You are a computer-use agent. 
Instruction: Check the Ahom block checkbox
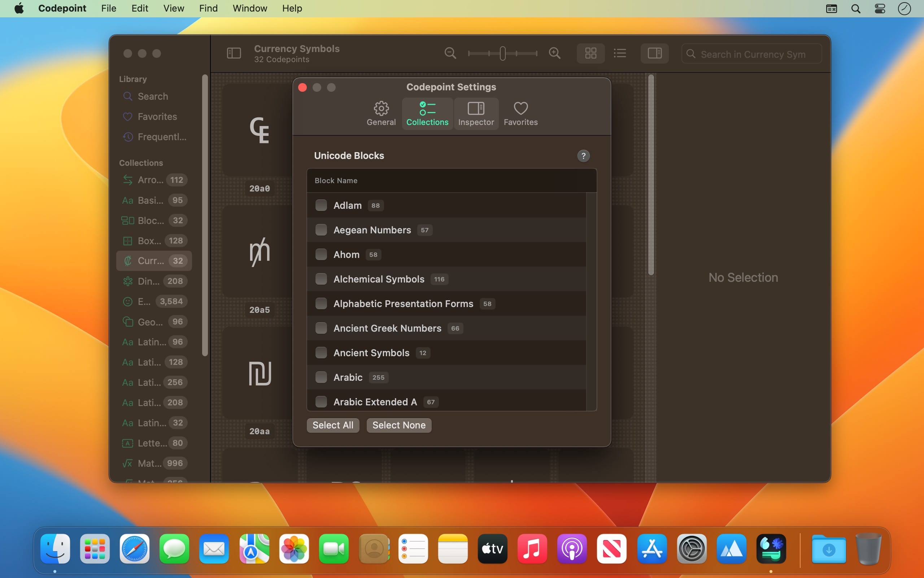click(321, 255)
